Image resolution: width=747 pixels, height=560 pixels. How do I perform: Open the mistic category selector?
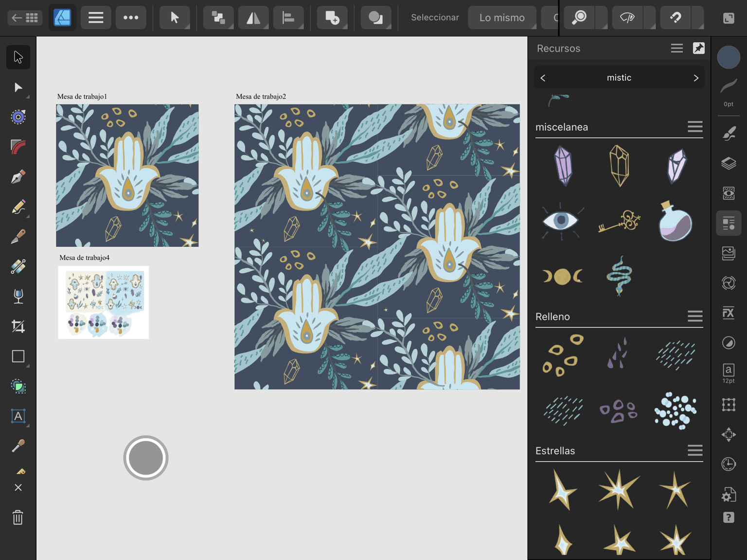tap(619, 78)
